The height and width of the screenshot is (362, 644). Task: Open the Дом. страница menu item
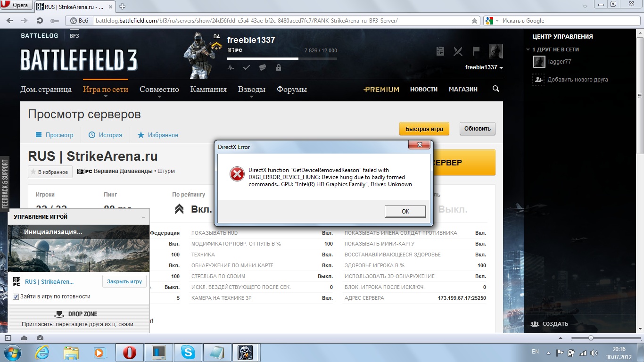click(x=46, y=89)
